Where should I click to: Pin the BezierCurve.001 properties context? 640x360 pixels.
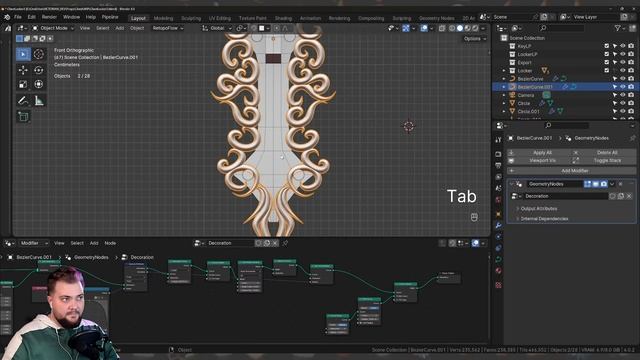632,138
